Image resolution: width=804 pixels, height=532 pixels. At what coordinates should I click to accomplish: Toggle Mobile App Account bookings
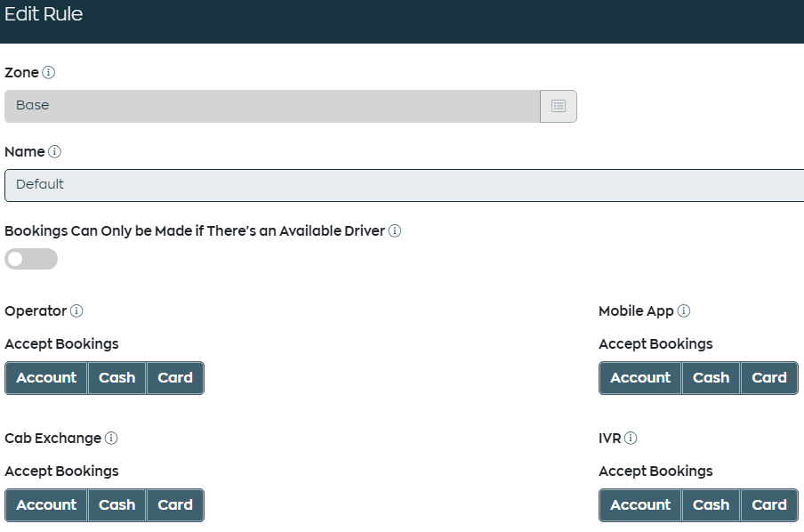coord(640,378)
